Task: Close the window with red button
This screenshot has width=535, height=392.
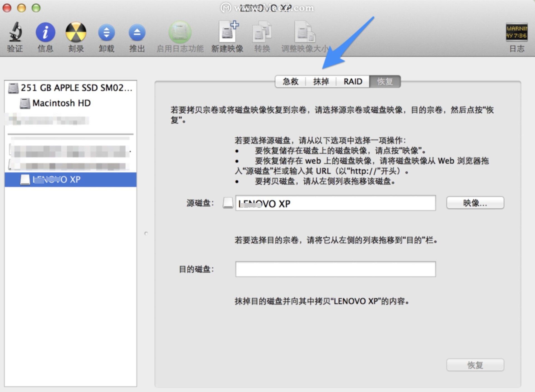Action: [x=7, y=8]
